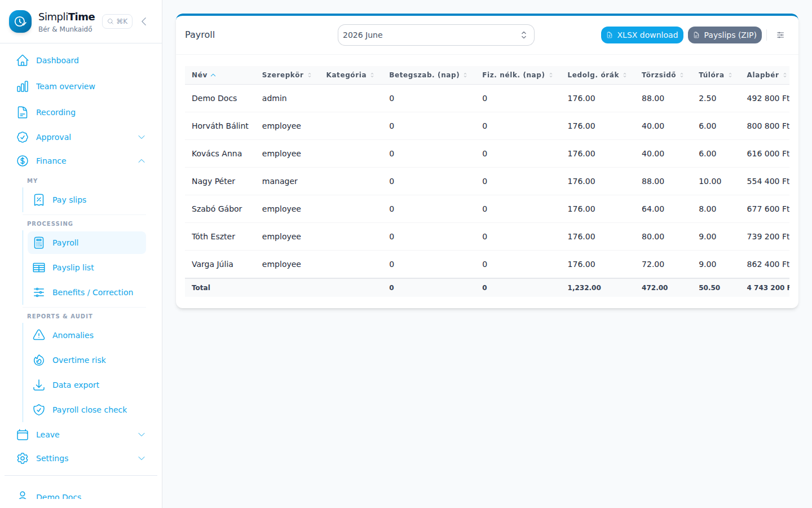Collapse the Finance section chevron
Screen dimensions: 812x508
click(142, 161)
